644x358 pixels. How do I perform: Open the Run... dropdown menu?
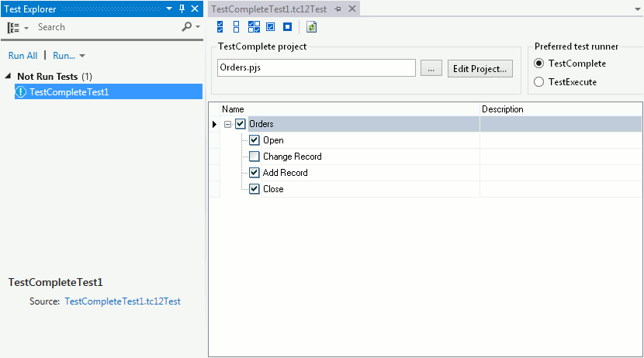[69, 56]
